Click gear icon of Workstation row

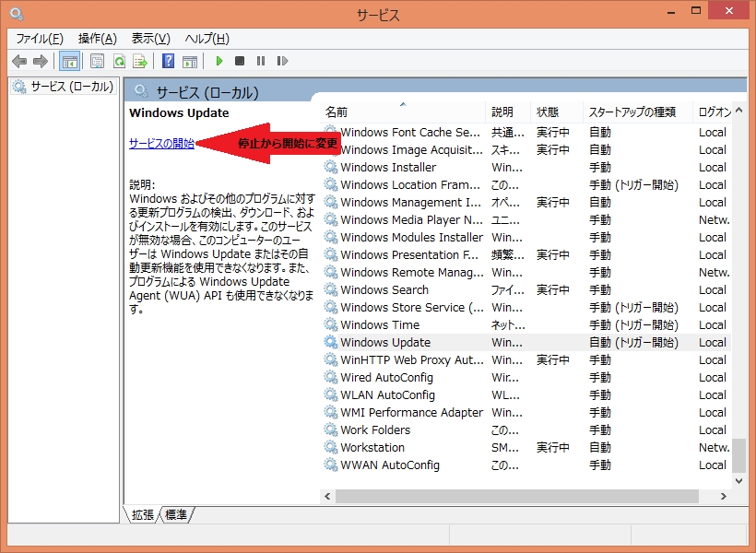331,447
